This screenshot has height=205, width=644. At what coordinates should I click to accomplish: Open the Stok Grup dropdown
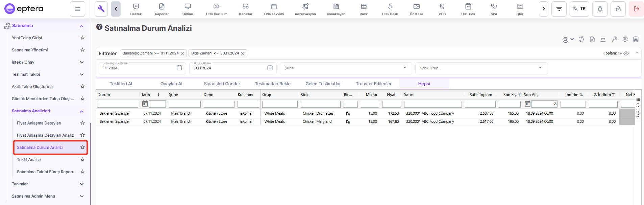(481, 68)
